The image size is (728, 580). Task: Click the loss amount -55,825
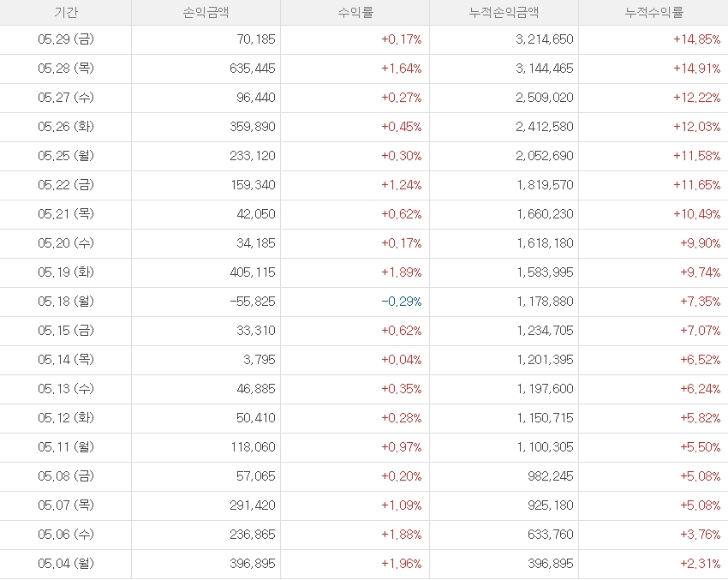click(x=253, y=302)
